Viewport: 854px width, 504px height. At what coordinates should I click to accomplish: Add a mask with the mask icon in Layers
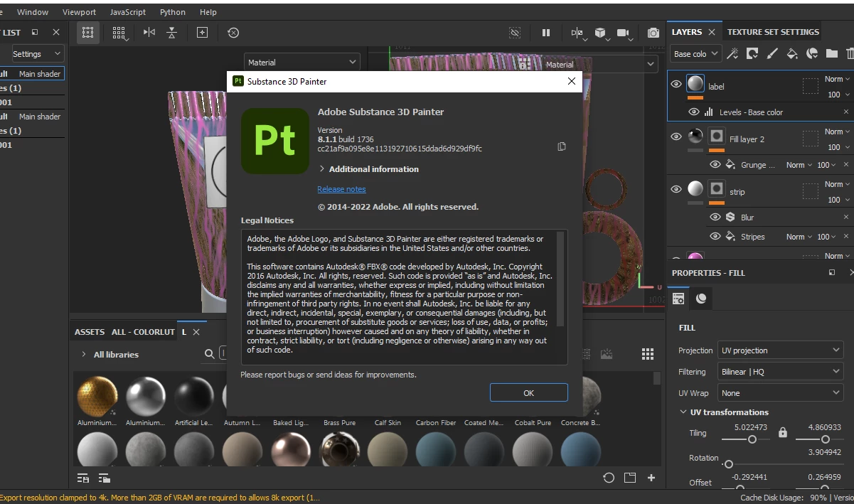[752, 53]
